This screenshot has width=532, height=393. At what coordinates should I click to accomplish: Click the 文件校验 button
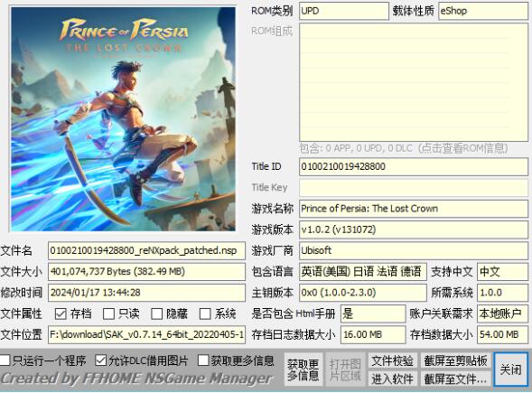click(x=392, y=360)
